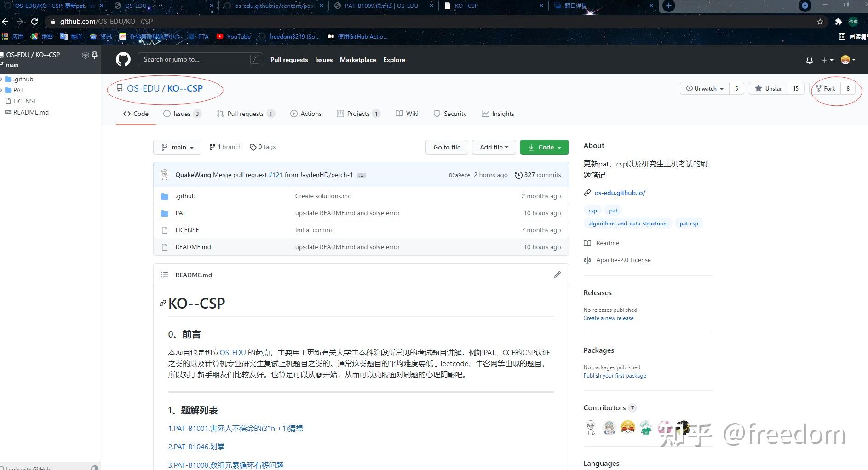Click the anchor link icon beside KO--CSP heading
Screen dimensions: 868x470
tap(162, 303)
